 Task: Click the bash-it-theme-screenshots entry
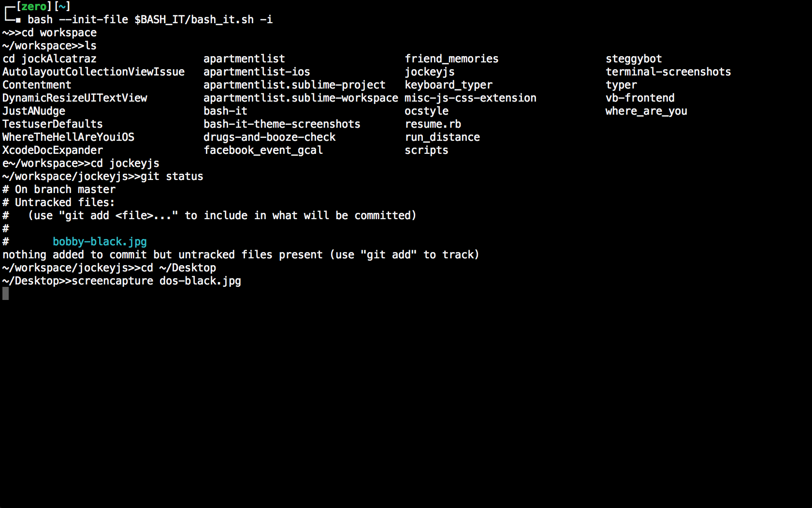point(282,124)
